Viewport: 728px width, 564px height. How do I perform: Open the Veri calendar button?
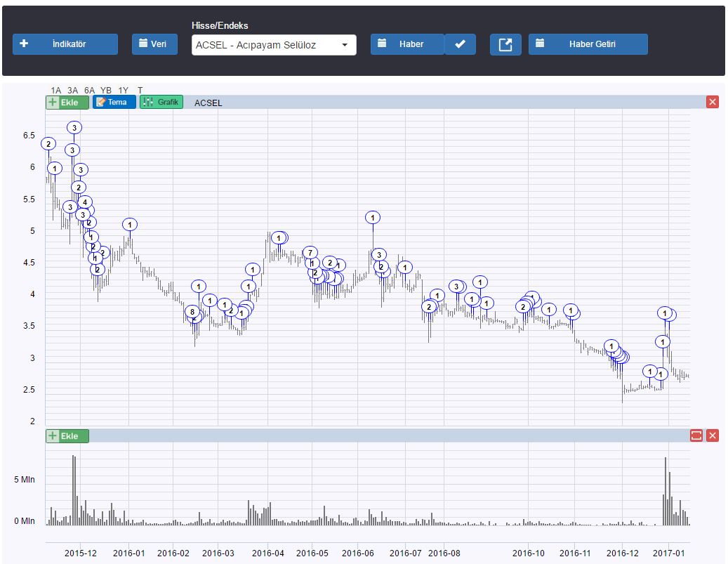154,44
